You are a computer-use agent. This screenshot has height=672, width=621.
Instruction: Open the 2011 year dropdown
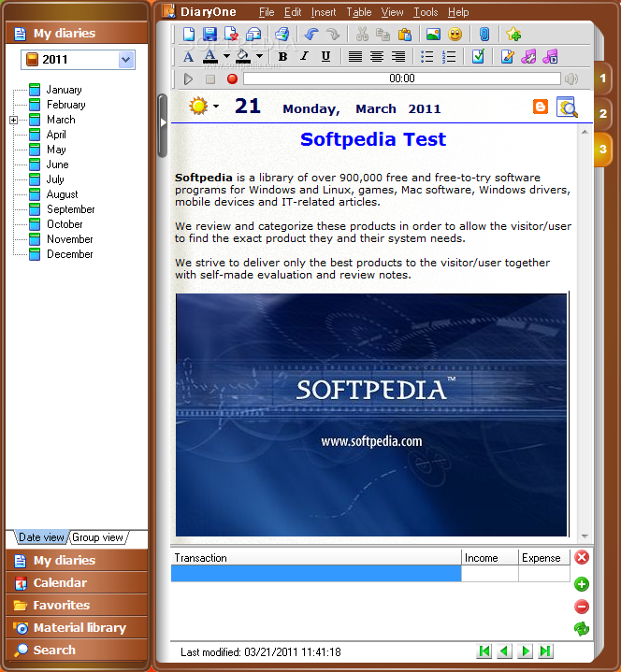pyautogui.click(x=125, y=60)
